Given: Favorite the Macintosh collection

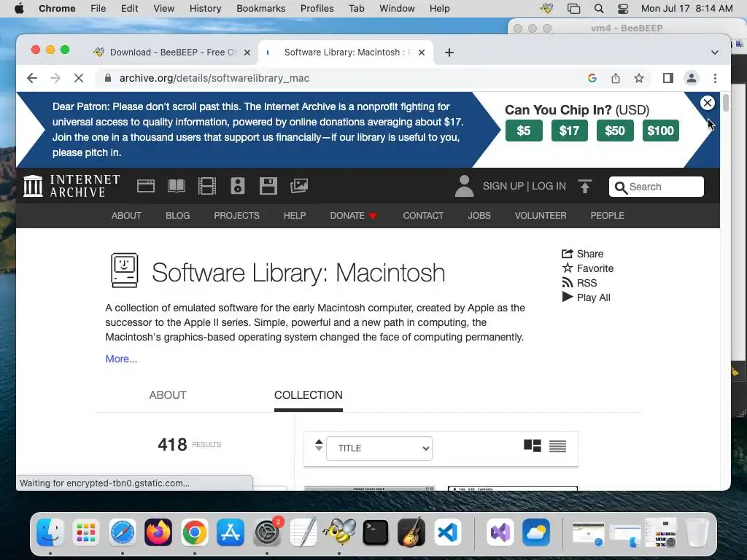Looking at the screenshot, I should click(588, 268).
